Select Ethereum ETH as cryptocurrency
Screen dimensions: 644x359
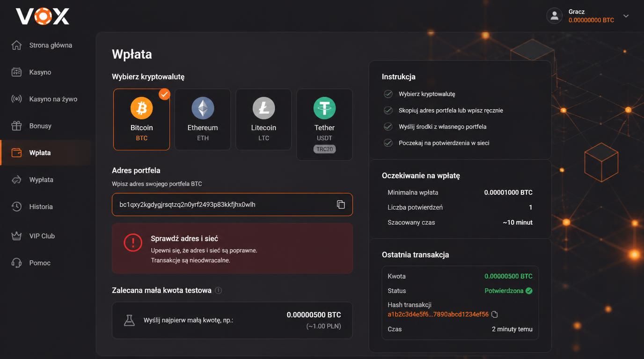tap(203, 120)
